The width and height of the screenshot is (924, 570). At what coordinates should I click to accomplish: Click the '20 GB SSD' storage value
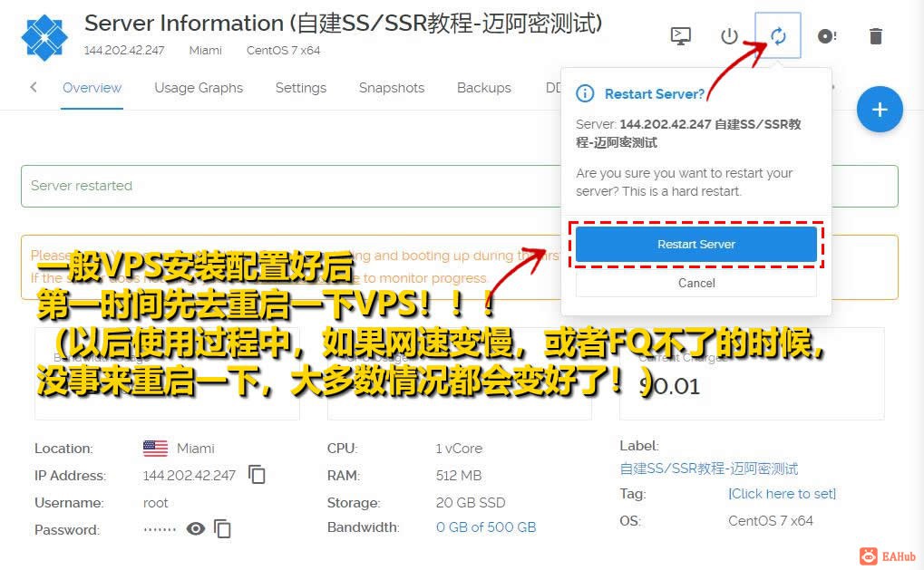[471, 502]
